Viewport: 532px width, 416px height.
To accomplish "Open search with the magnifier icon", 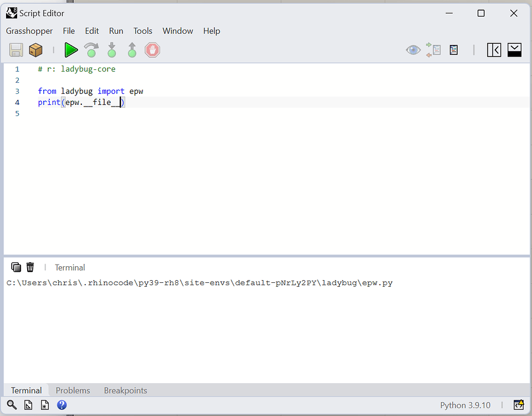I will click(11, 405).
